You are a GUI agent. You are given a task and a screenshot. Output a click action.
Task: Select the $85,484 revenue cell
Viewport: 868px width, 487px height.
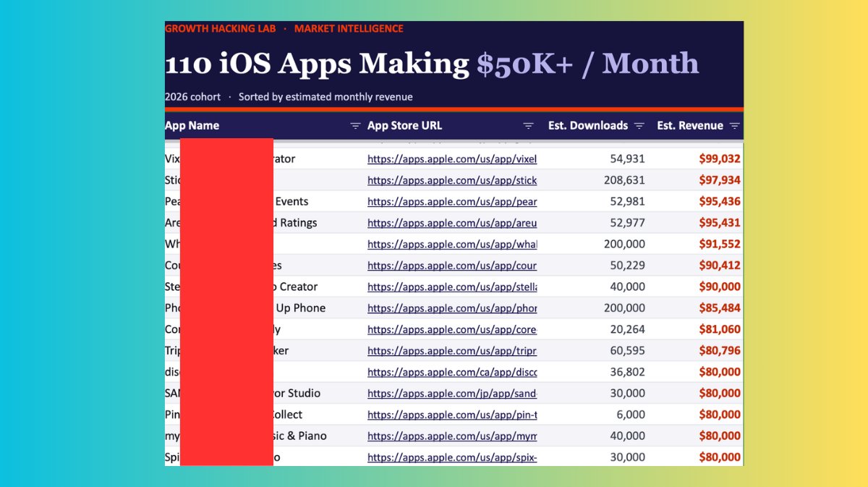(720, 308)
